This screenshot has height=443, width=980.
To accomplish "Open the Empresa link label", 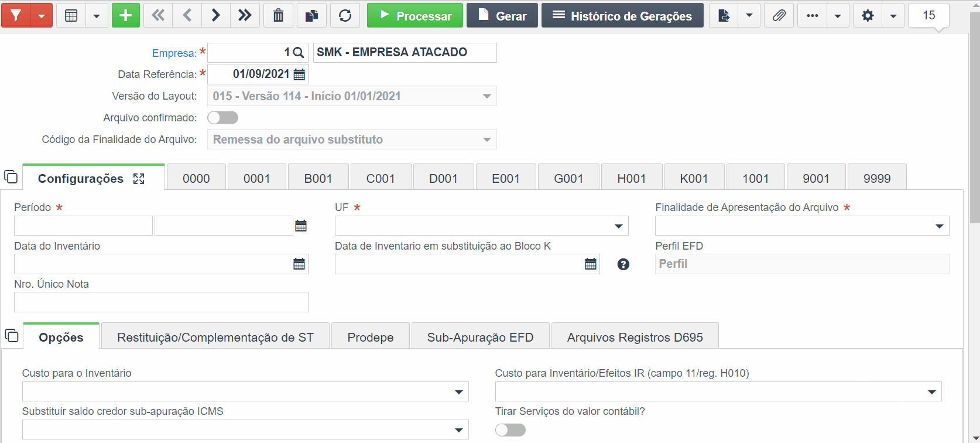I will coord(174,53).
